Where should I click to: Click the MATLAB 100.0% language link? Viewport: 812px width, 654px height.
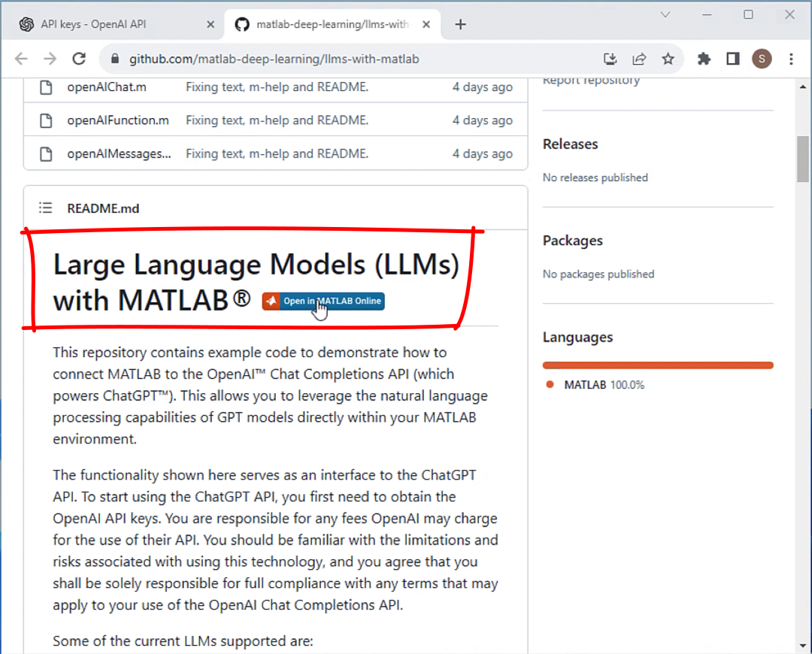pos(604,385)
